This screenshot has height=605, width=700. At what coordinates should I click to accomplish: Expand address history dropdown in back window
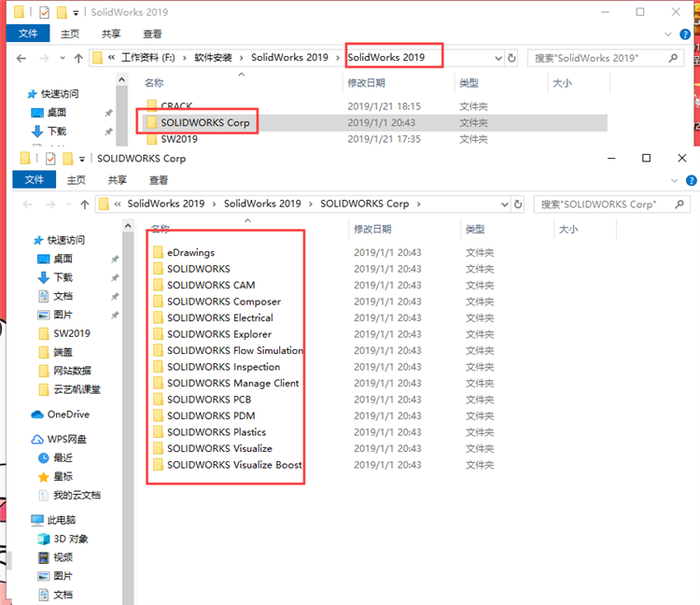tap(498, 58)
